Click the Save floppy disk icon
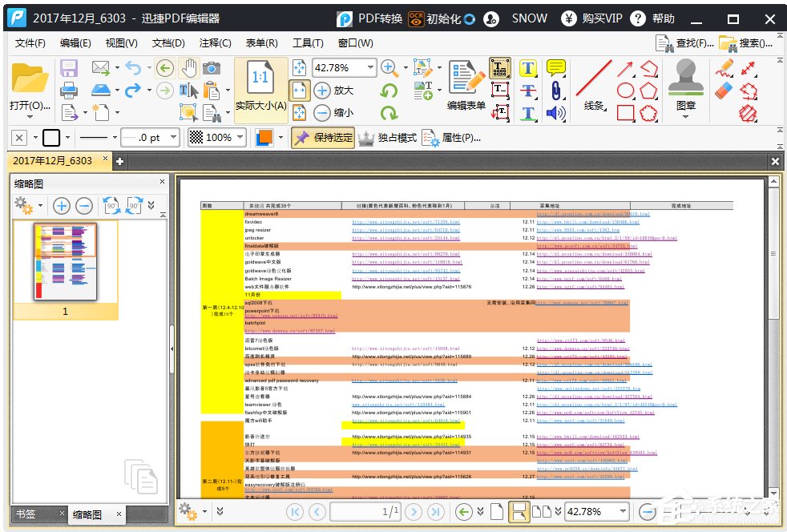 point(69,68)
